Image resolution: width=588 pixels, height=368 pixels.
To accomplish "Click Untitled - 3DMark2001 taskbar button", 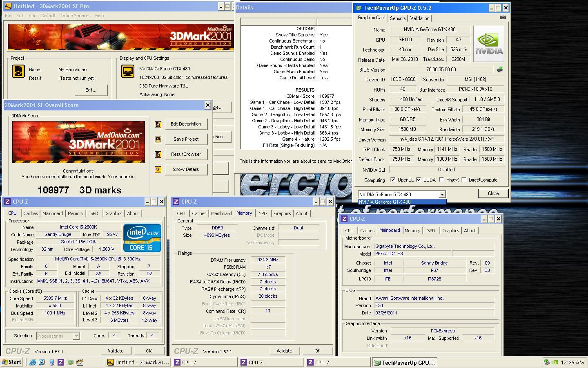I will [138, 362].
